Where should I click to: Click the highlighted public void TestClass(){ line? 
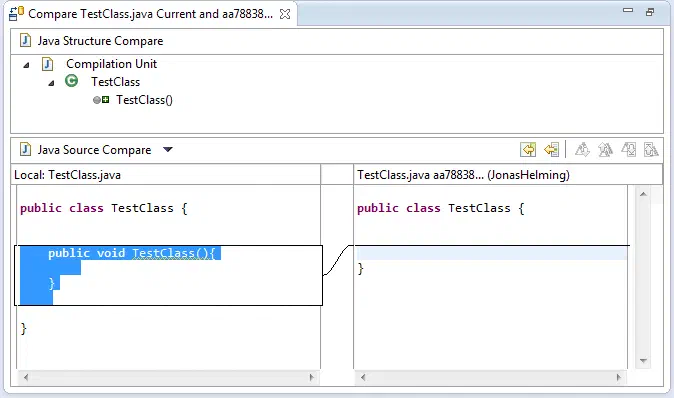click(x=131, y=253)
